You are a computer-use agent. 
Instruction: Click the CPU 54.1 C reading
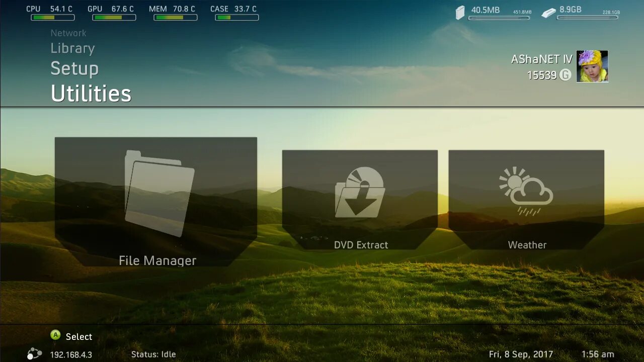49,9
